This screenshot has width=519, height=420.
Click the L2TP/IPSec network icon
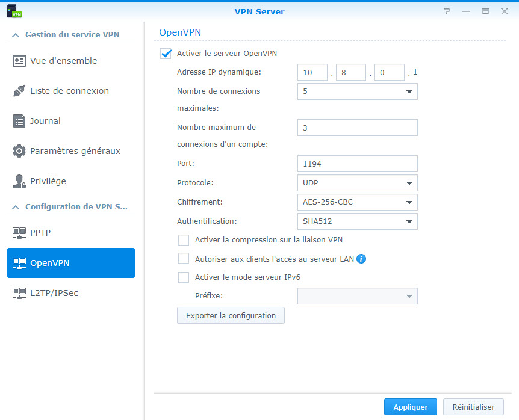tap(19, 294)
